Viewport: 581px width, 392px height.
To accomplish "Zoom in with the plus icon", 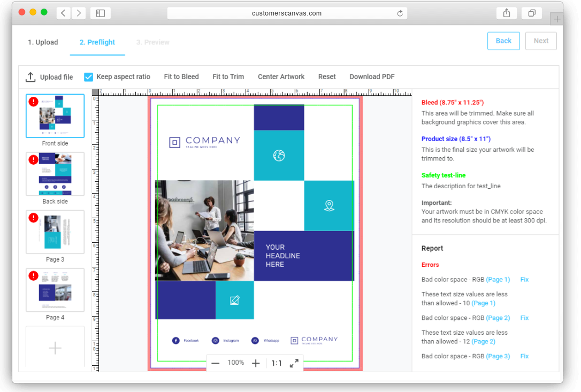I will 256,363.
